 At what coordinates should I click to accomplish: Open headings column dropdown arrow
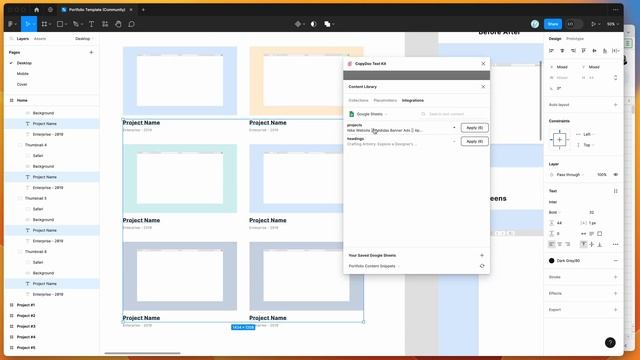click(x=454, y=141)
